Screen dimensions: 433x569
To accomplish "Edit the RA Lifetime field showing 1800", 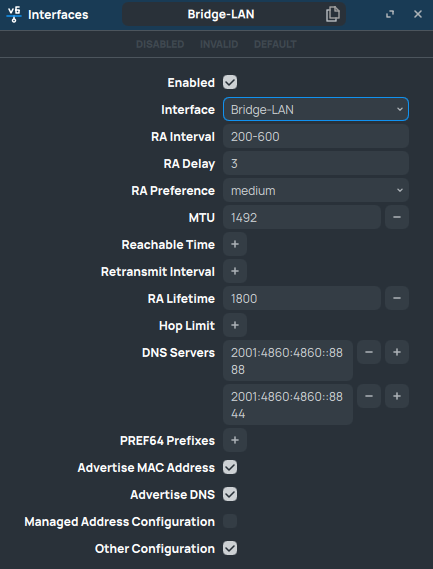I will pyautogui.click(x=302, y=298).
